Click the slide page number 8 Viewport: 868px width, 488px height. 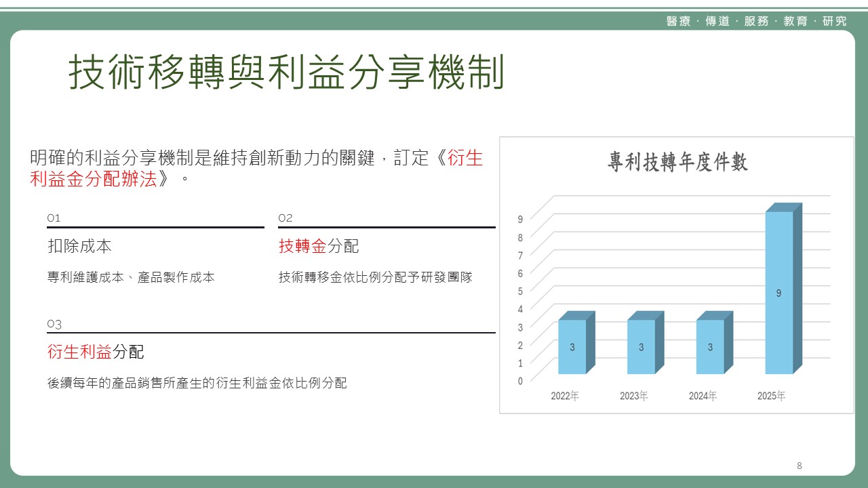click(800, 466)
